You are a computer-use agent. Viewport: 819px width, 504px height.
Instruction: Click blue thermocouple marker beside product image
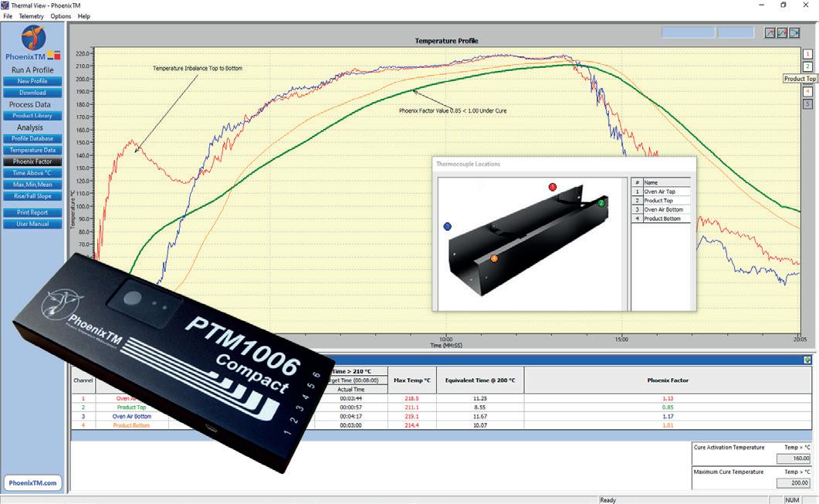447,226
